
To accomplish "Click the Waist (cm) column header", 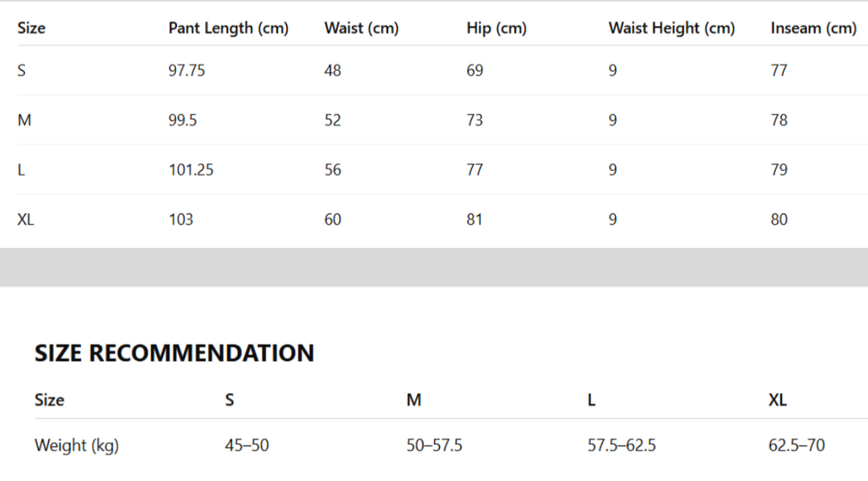I will coord(361,28).
